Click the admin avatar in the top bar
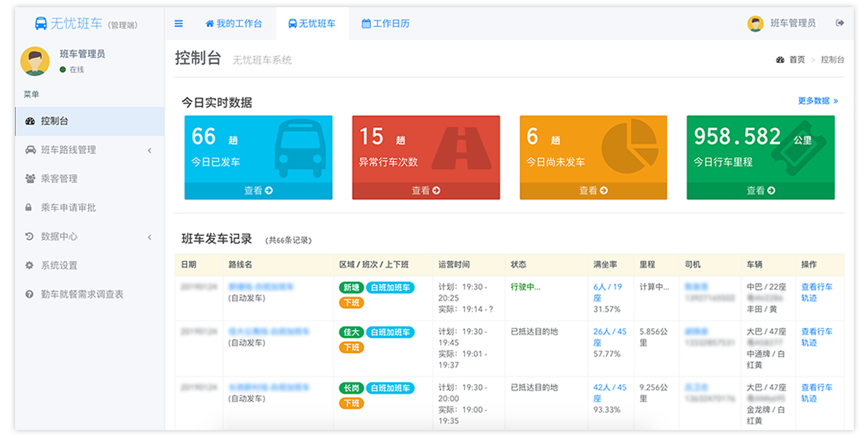The image size is (868, 438). (x=755, y=24)
